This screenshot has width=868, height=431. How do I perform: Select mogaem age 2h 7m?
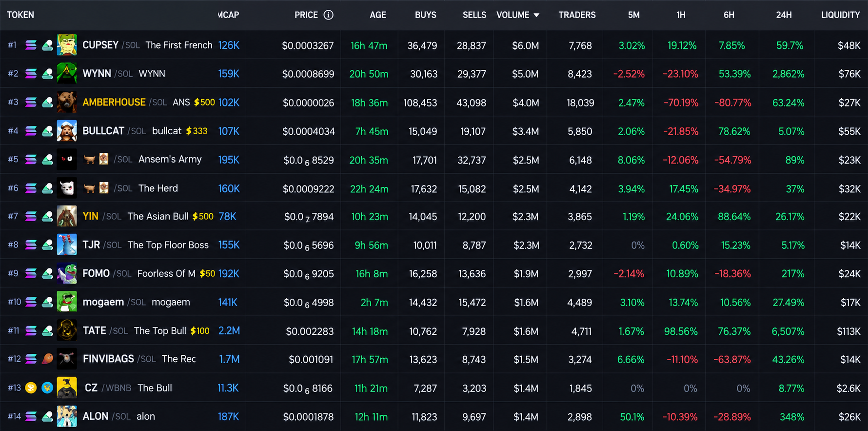point(375,303)
